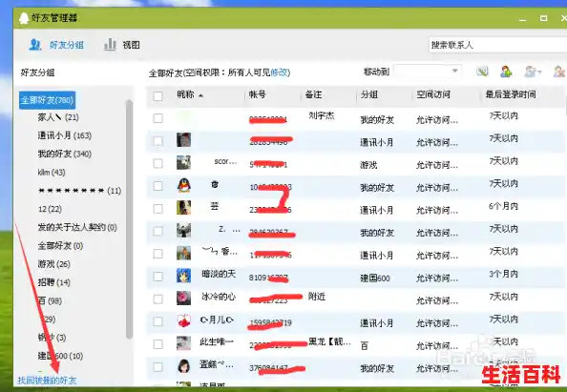Click the add friend icon with green person
The image size is (567, 392).
coord(506,72)
